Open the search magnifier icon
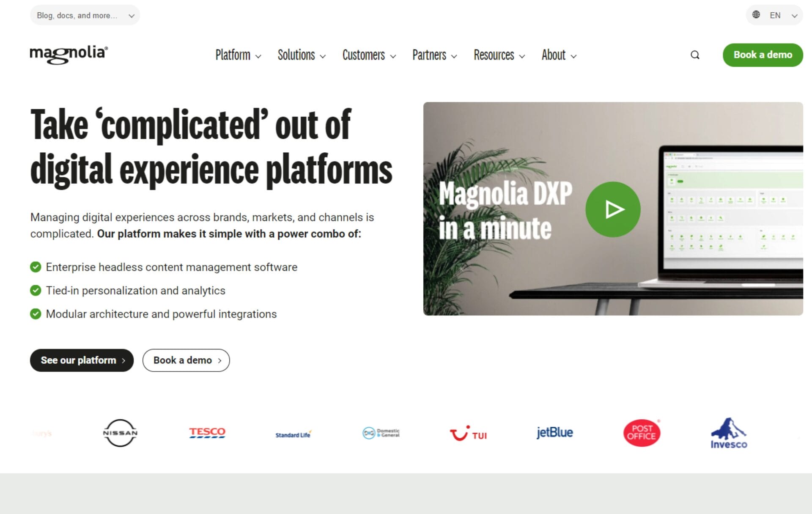The width and height of the screenshot is (812, 514). 695,55
